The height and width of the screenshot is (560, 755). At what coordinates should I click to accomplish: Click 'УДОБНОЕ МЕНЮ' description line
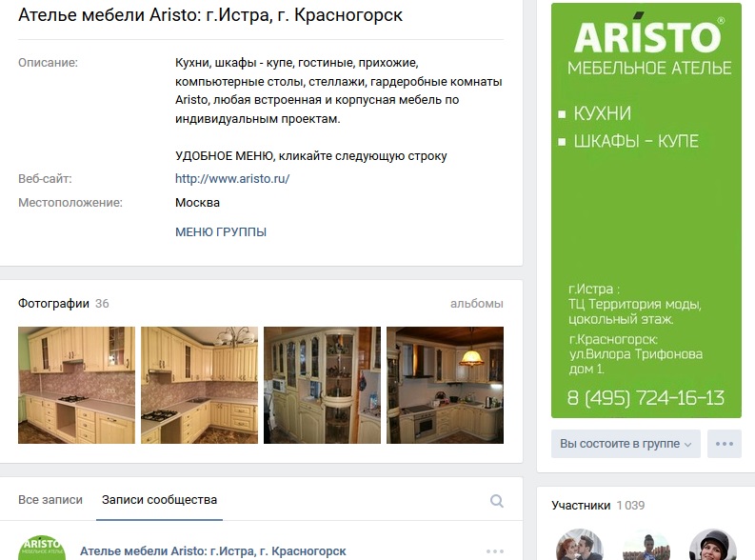(x=311, y=156)
